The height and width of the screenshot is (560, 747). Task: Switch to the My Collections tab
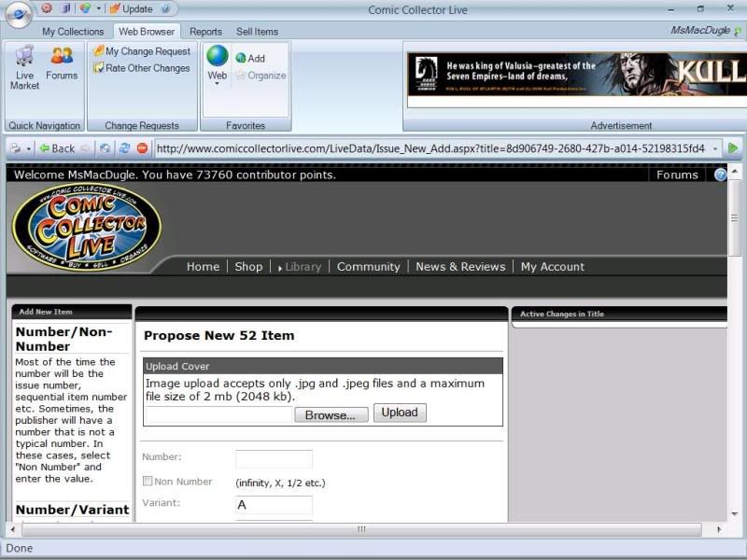click(x=73, y=32)
